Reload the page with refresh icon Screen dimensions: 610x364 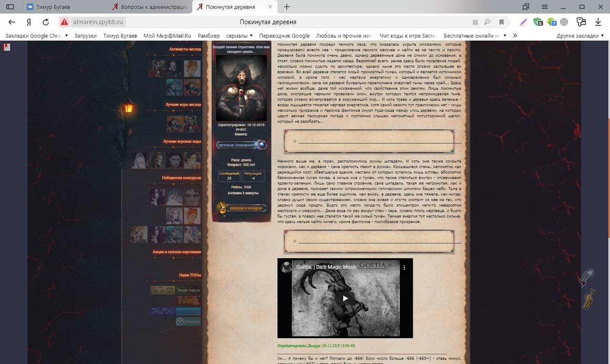(46, 22)
